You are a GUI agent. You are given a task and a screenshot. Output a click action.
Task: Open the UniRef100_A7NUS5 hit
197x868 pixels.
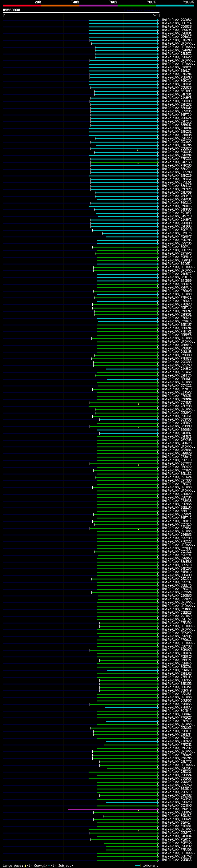click(x=176, y=708)
